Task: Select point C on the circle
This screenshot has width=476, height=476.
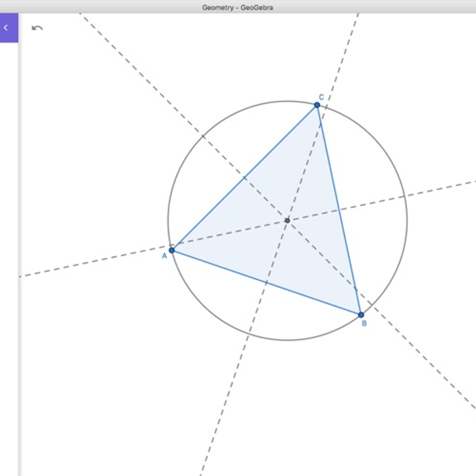Action: [317, 104]
